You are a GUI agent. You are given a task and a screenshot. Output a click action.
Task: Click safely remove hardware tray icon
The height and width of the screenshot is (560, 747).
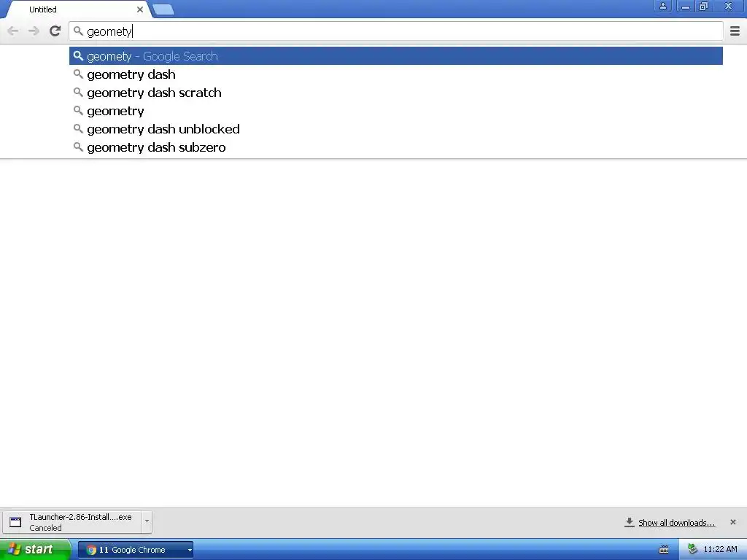click(x=693, y=550)
